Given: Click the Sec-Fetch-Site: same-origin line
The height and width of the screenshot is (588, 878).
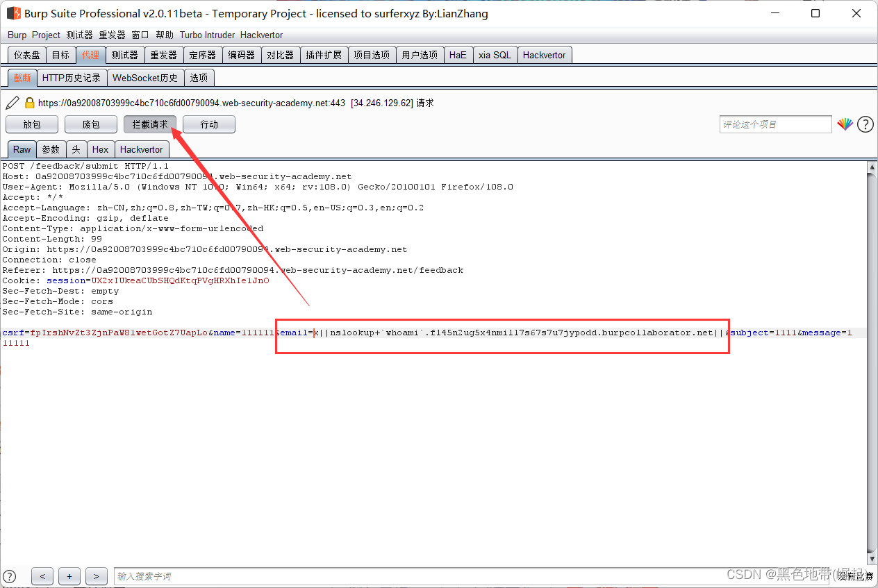Looking at the screenshot, I should pyautogui.click(x=77, y=312).
